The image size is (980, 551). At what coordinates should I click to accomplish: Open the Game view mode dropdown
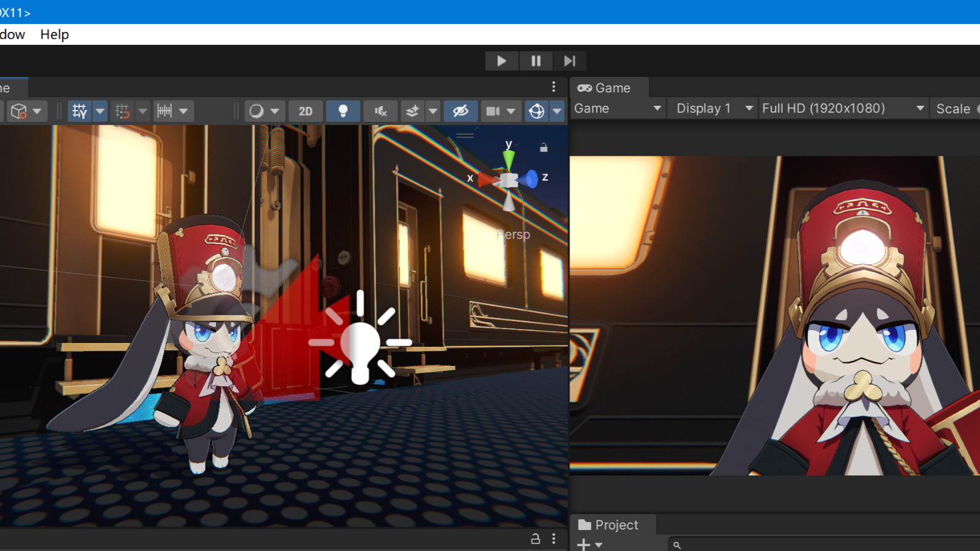pos(616,109)
